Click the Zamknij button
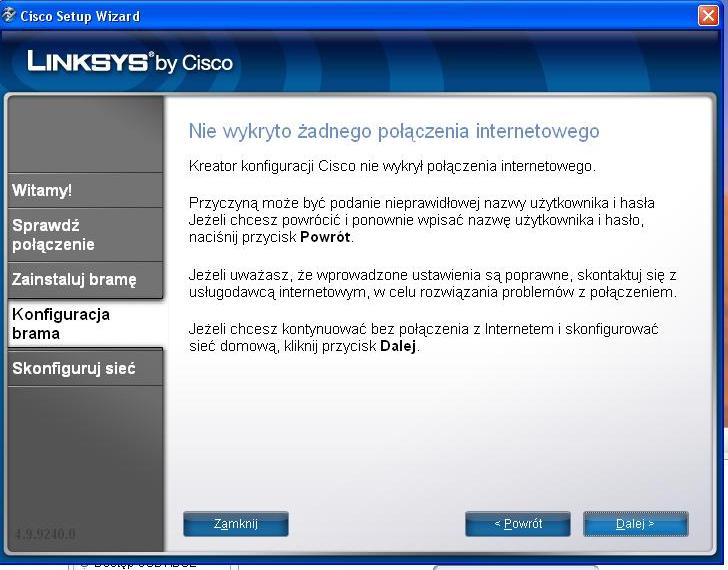Screen dimensions: 728x570 236,524
